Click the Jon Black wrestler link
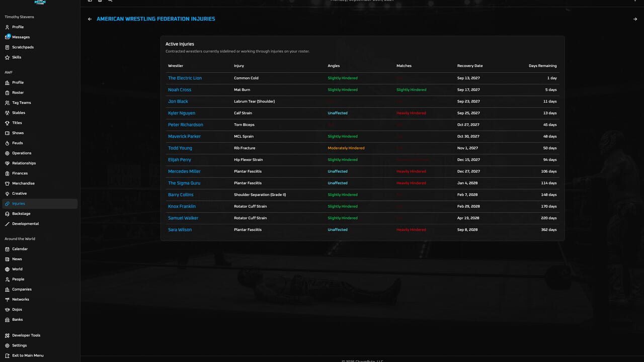644x362 pixels. click(x=178, y=102)
